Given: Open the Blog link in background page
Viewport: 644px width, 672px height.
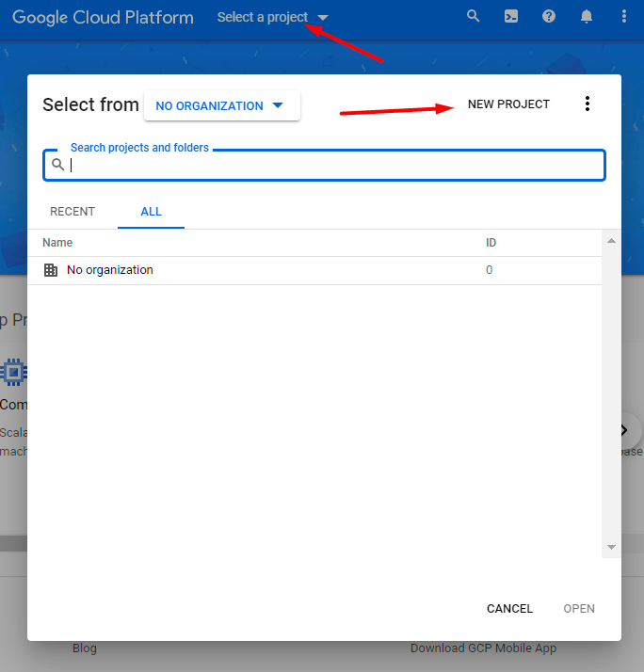Looking at the screenshot, I should click(x=85, y=648).
